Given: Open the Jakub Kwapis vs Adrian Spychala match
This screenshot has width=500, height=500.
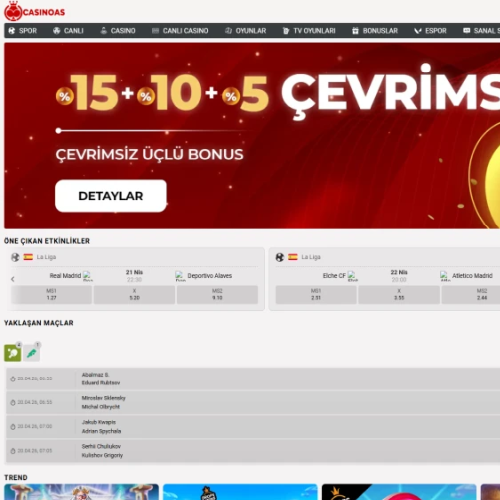Looking at the screenshot, I should 253,427.
